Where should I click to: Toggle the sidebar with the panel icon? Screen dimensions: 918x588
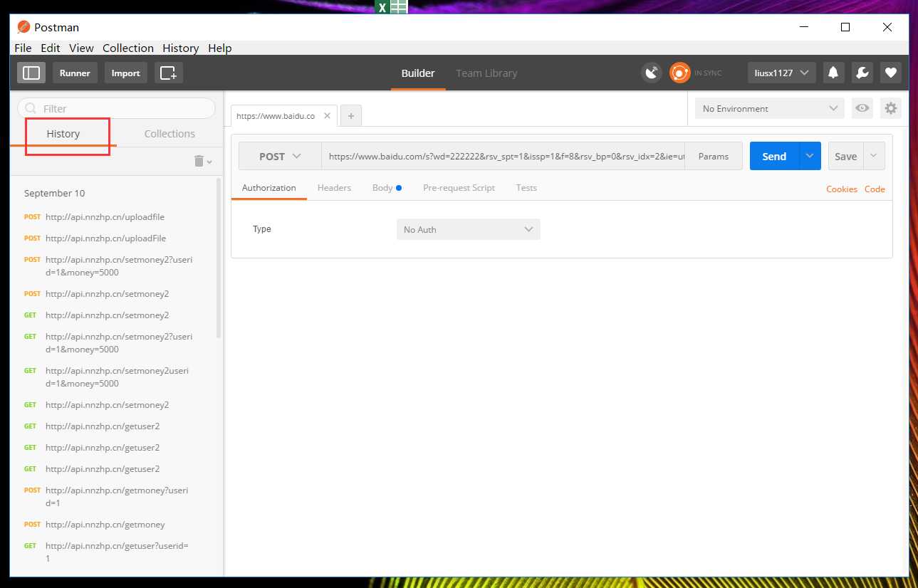(31, 73)
